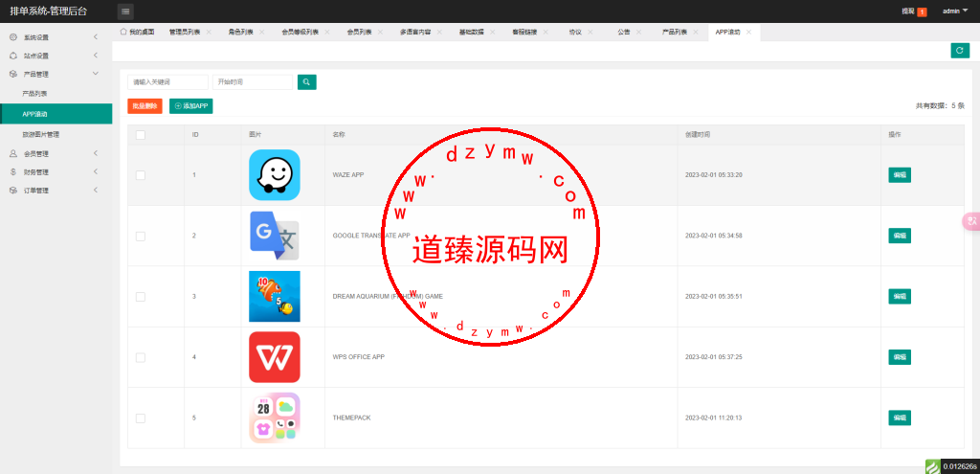Click the orange 批量删除 button
The width and height of the screenshot is (980, 474).
pos(145,106)
